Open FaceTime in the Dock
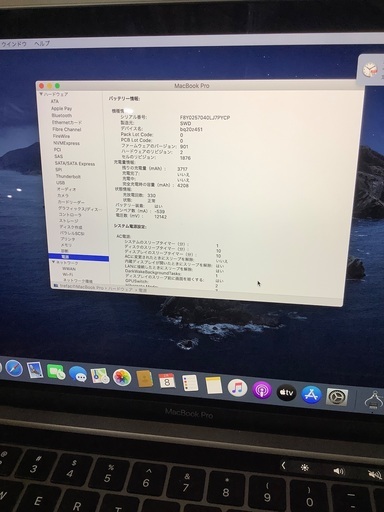Image resolution: width=384 pixels, height=512 pixels. (x=56, y=372)
